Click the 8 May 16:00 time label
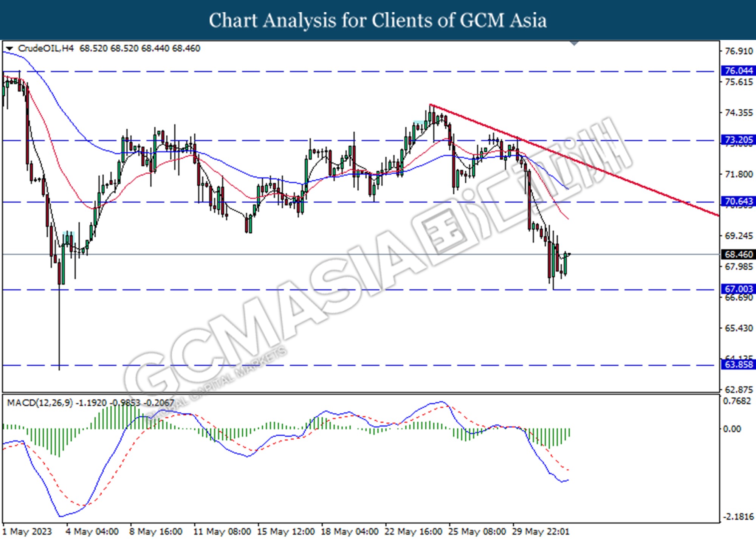The height and width of the screenshot is (540, 756). click(x=155, y=532)
